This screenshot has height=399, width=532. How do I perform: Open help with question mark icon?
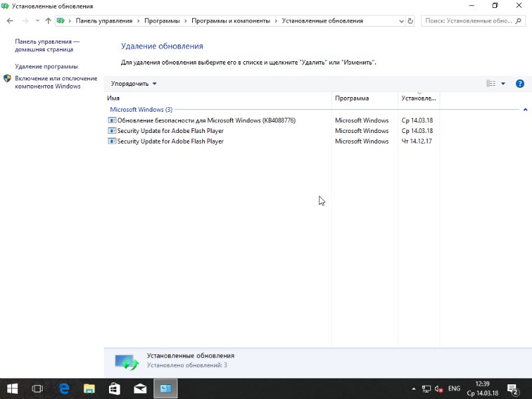point(520,84)
